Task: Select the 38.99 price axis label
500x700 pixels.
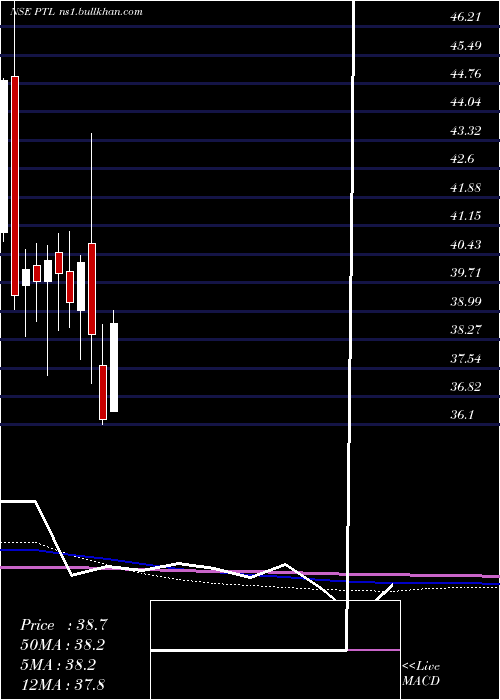Action: 465,302
